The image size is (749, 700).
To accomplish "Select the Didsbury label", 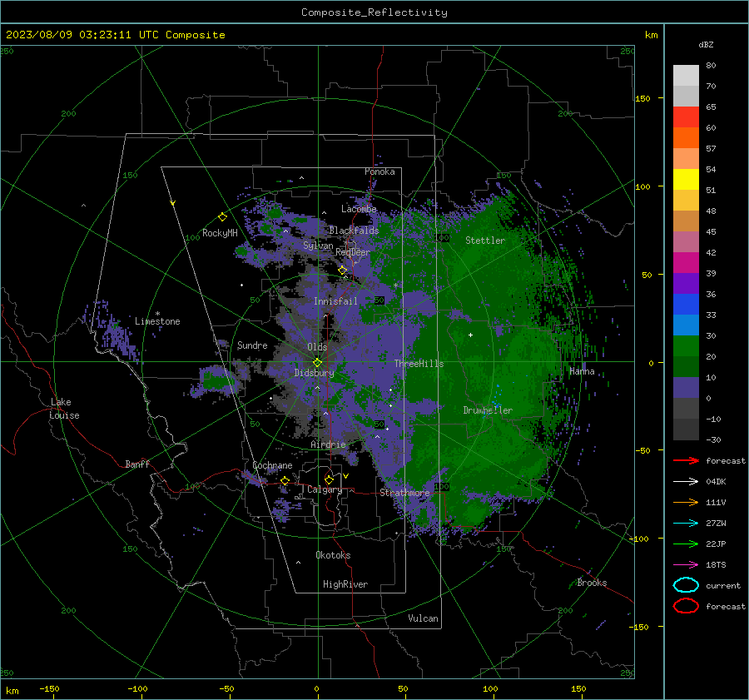I will click(x=314, y=373).
